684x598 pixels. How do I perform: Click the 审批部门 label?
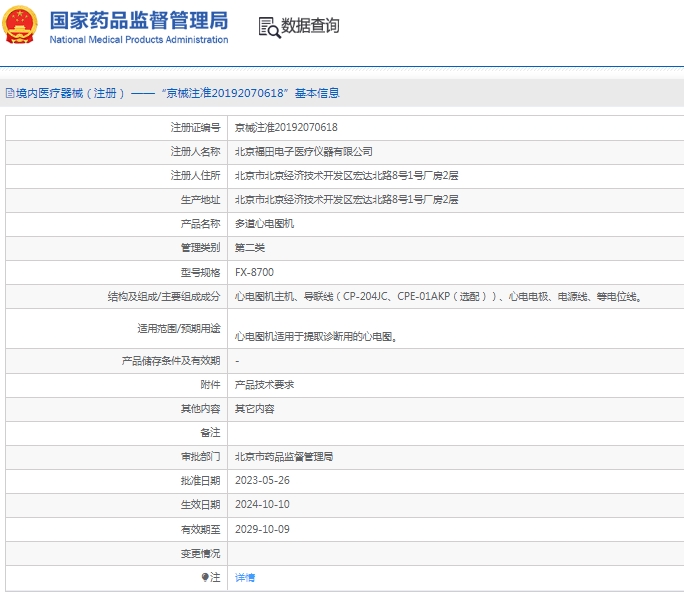pos(201,457)
